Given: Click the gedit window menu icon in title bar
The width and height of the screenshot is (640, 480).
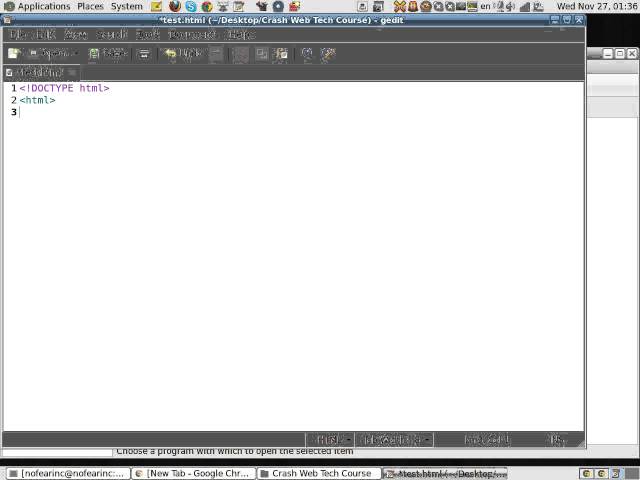Looking at the screenshot, I should pyautogui.click(x=7, y=20).
